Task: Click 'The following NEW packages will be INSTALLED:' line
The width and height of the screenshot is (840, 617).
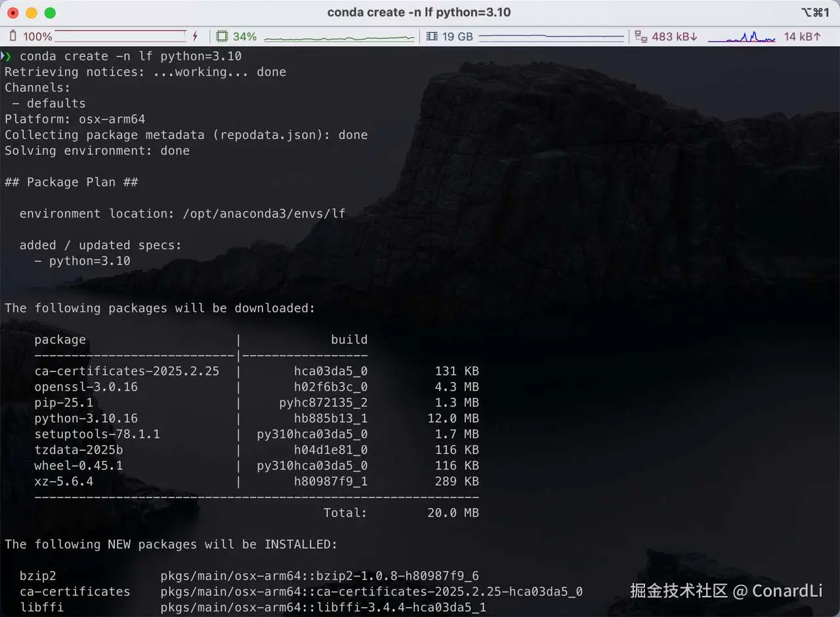Action: click(x=171, y=545)
